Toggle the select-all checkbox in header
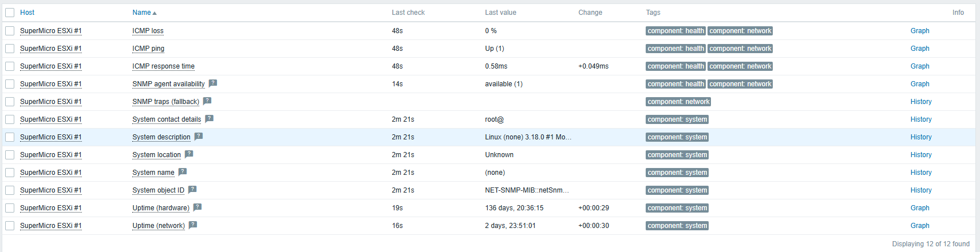Viewport: 980px width, 252px height. pos(10,13)
